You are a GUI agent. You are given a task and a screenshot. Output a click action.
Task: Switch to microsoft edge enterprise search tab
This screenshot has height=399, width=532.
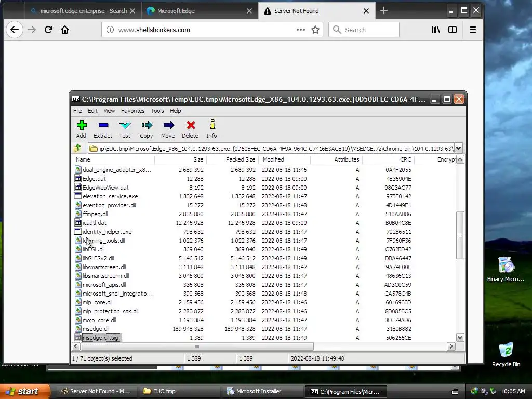point(83,11)
